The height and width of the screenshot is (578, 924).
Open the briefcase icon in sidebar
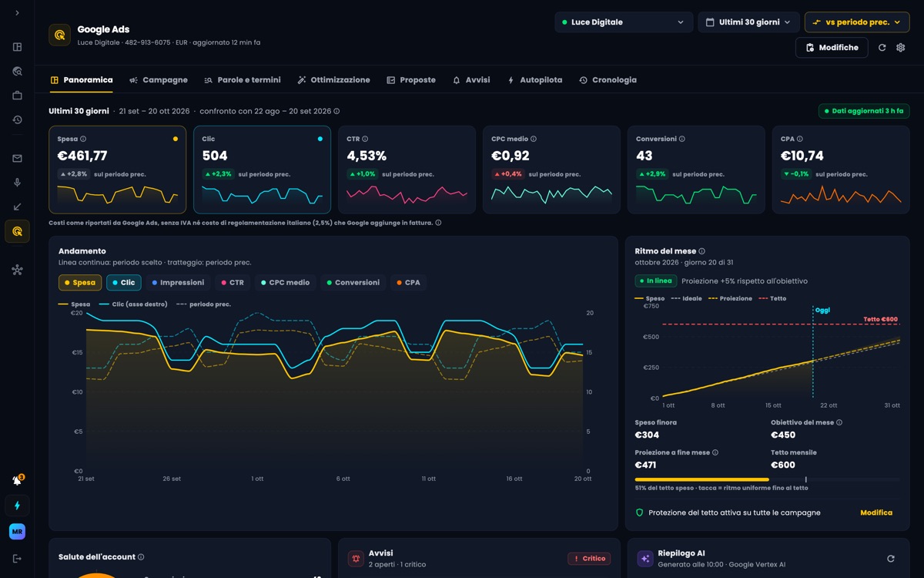(17, 96)
